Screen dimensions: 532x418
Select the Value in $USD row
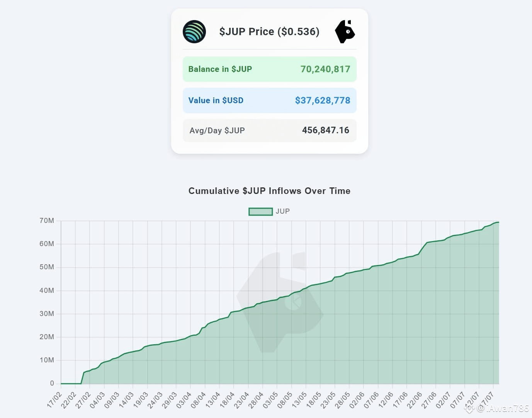[x=269, y=100]
